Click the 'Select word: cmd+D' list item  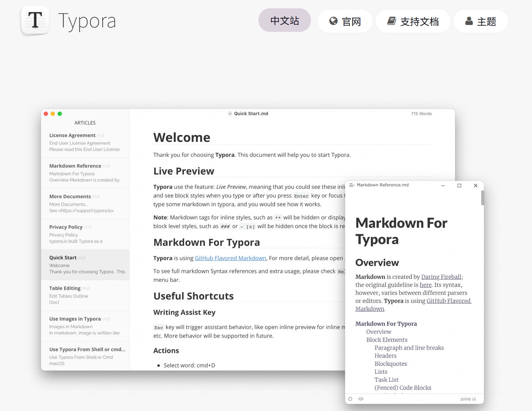[x=189, y=365]
